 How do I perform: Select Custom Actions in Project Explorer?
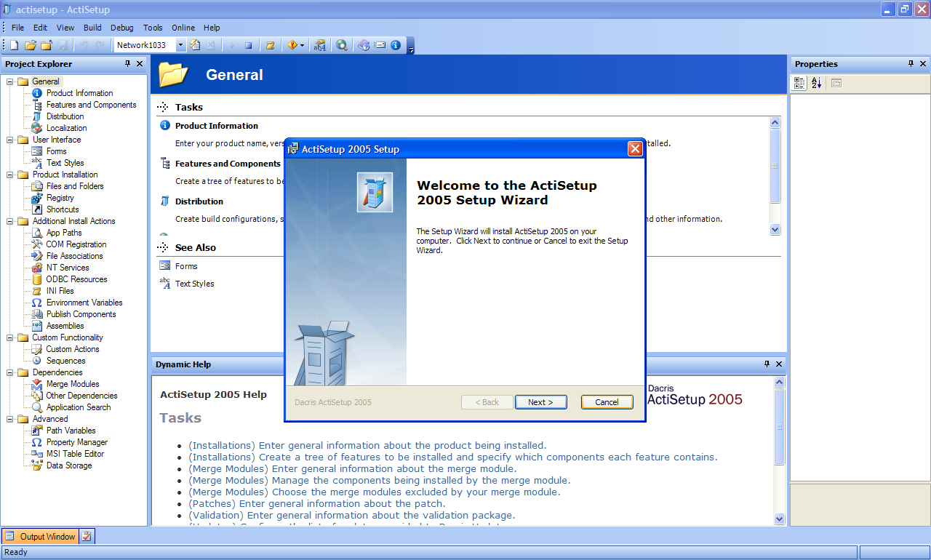coord(73,349)
